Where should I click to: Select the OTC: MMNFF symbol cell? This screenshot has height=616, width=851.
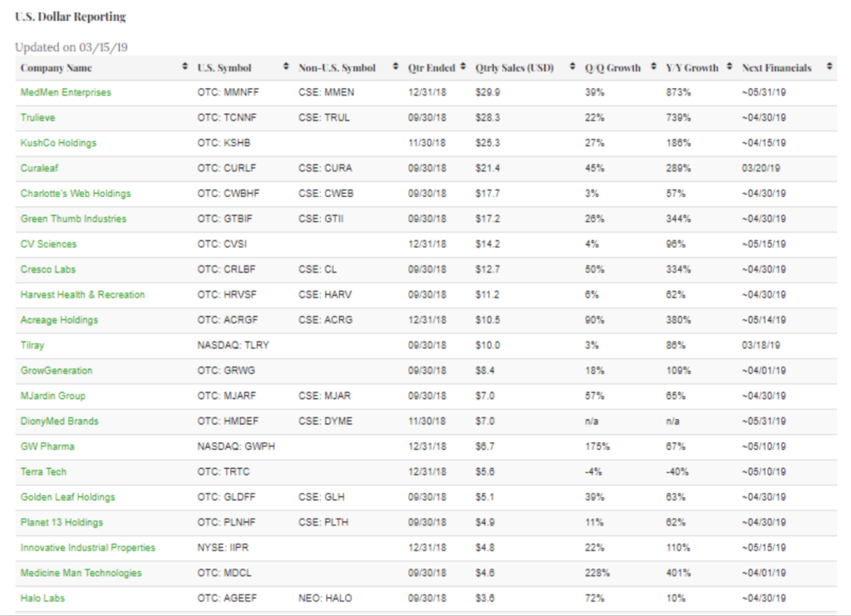click(x=228, y=92)
